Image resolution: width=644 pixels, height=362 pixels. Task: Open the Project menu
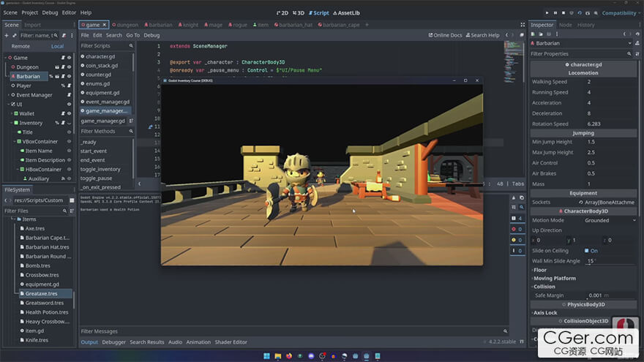pyautogui.click(x=29, y=12)
